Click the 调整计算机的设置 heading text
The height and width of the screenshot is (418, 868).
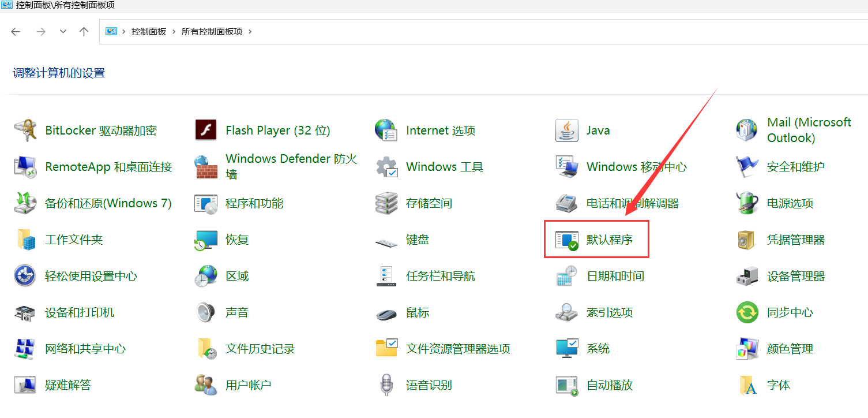click(x=59, y=73)
